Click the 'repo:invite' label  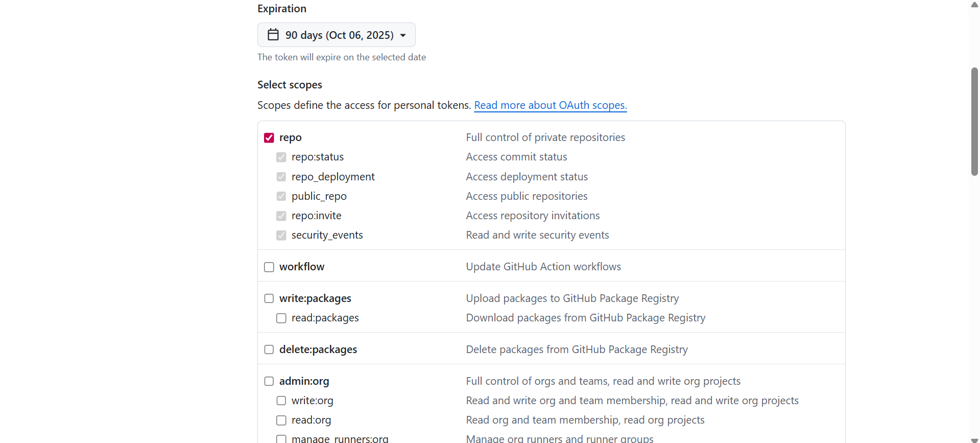click(317, 216)
